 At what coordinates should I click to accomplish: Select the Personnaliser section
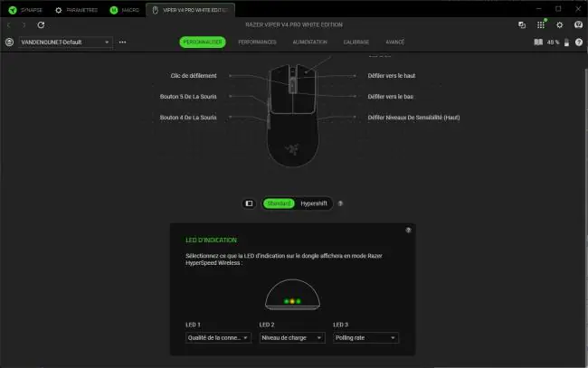tap(203, 42)
